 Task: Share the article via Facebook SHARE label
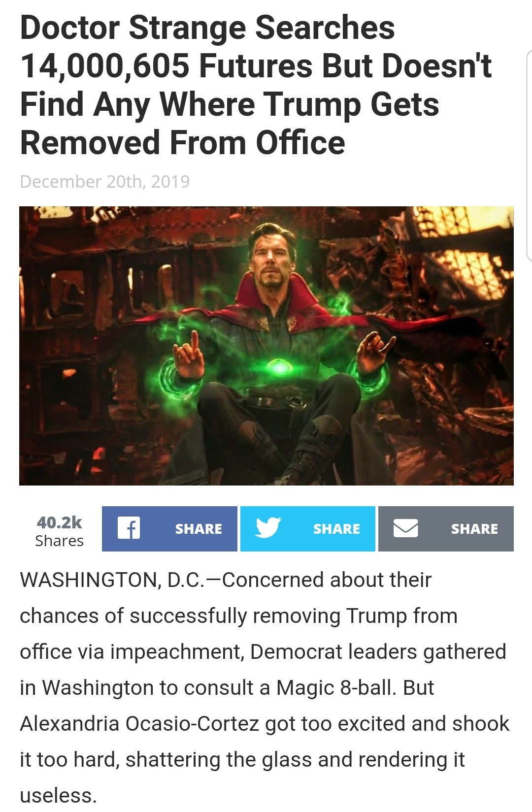pyautogui.click(x=199, y=529)
